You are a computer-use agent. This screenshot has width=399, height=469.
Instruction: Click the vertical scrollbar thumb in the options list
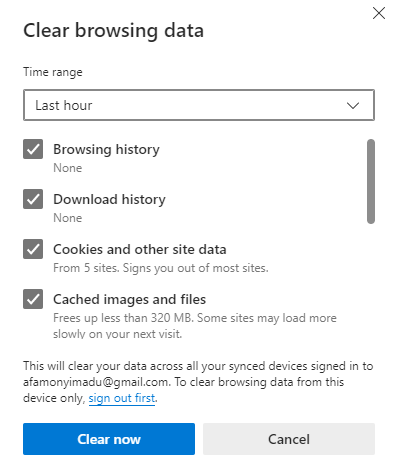click(x=371, y=181)
